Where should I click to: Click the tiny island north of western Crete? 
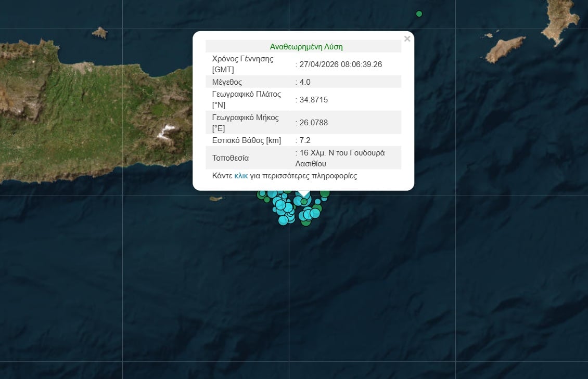click(x=99, y=33)
